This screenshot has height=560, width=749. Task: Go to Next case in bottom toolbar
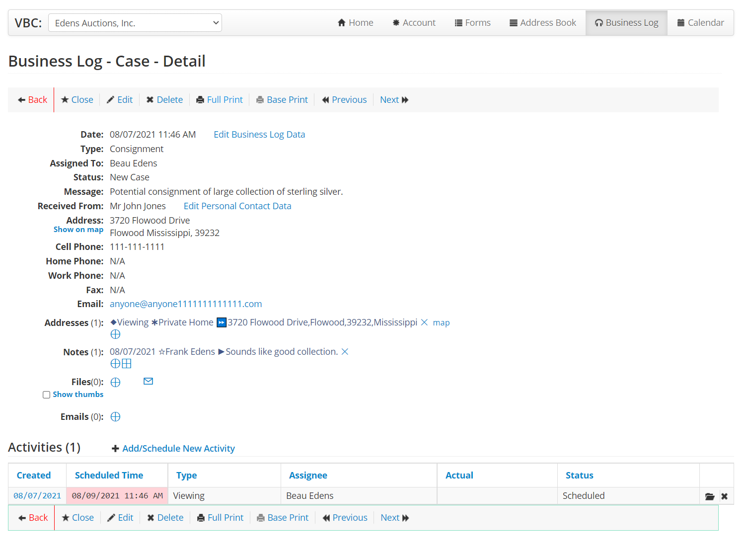pyautogui.click(x=394, y=518)
